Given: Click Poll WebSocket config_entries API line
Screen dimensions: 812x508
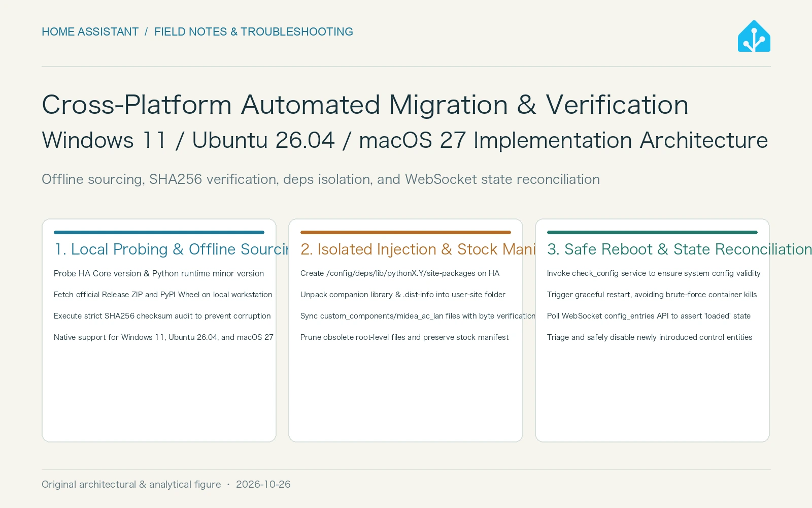Looking at the screenshot, I should [x=649, y=316].
